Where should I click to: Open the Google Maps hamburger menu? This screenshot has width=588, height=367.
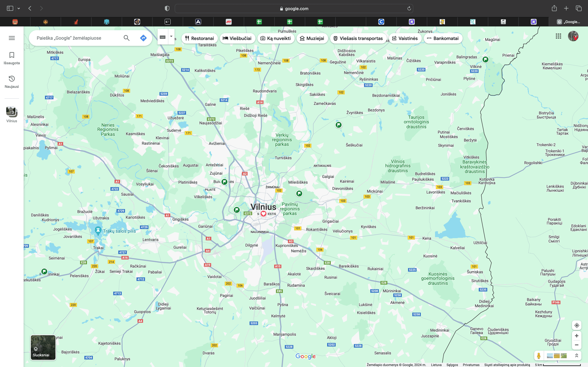point(12,38)
